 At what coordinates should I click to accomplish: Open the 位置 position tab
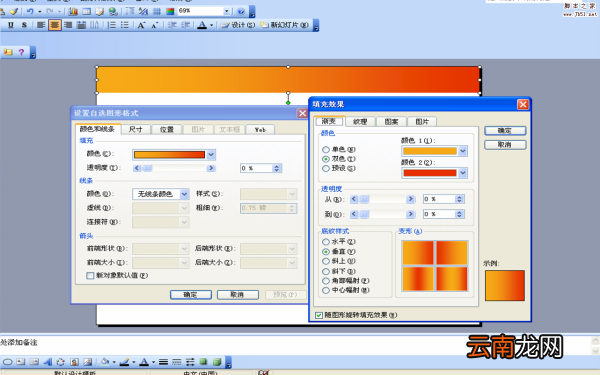point(167,130)
